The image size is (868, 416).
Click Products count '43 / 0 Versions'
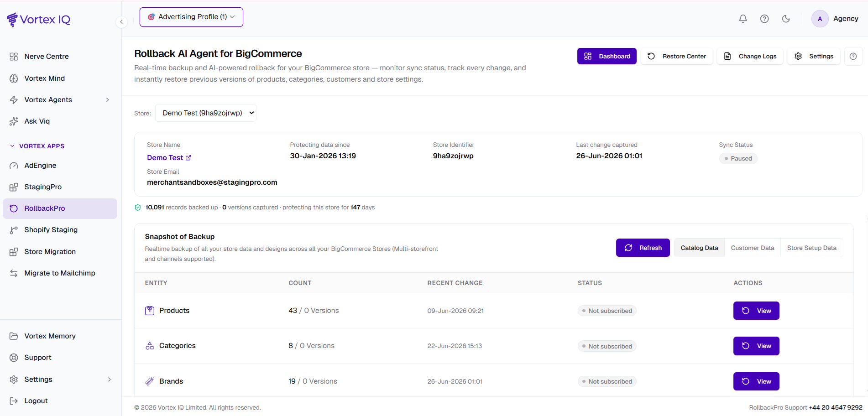pyautogui.click(x=314, y=311)
